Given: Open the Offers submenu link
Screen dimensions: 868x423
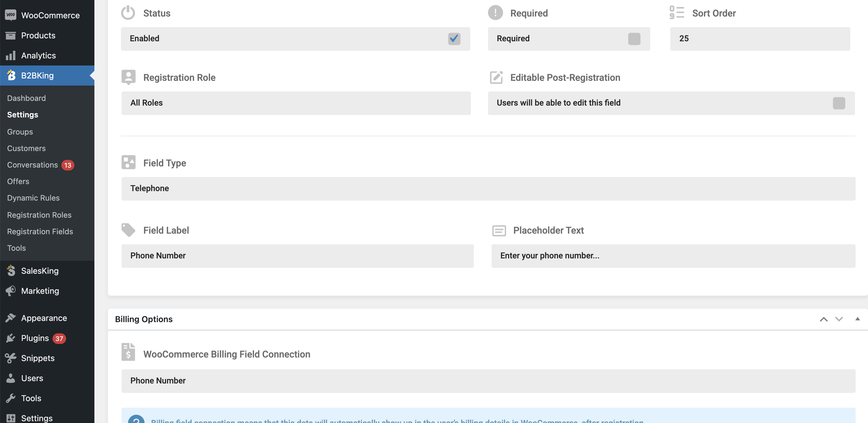Looking at the screenshot, I should tap(18, 181).
